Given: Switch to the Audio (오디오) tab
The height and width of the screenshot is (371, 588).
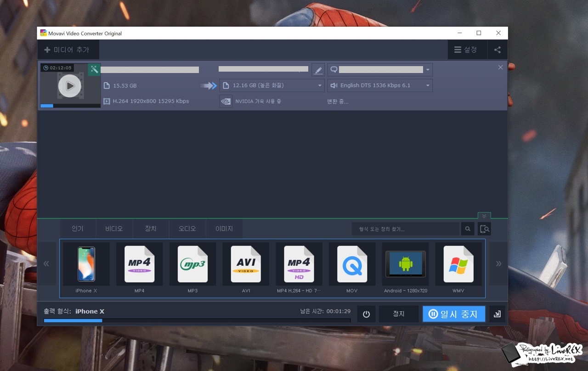Looking at the screenshot, I should 187,229.
